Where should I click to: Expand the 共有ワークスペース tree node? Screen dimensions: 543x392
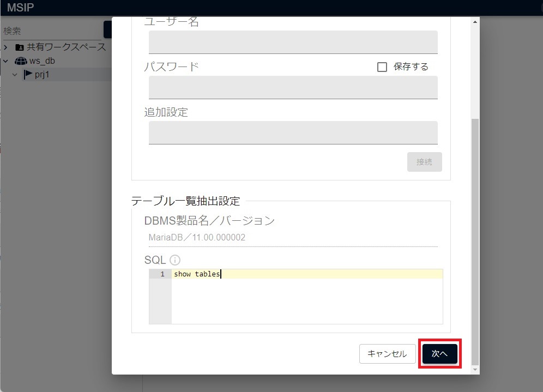(5, 47)
